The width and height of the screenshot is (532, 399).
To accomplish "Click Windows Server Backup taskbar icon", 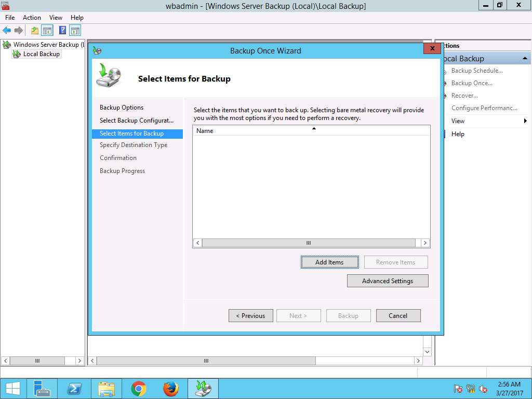I will tap(203, 389).
